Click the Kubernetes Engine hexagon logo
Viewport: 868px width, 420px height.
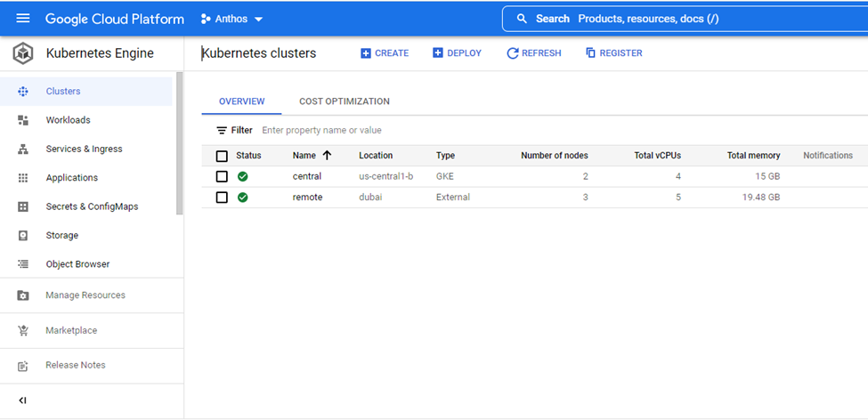(23, 53)
